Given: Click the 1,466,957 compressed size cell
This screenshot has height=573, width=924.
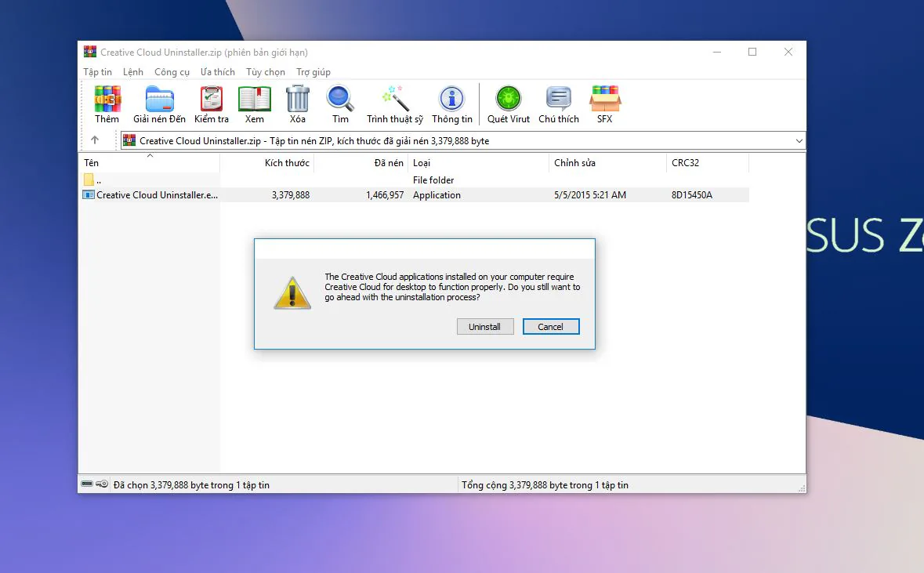Looking at the screenshot, I should pos(385,195).
